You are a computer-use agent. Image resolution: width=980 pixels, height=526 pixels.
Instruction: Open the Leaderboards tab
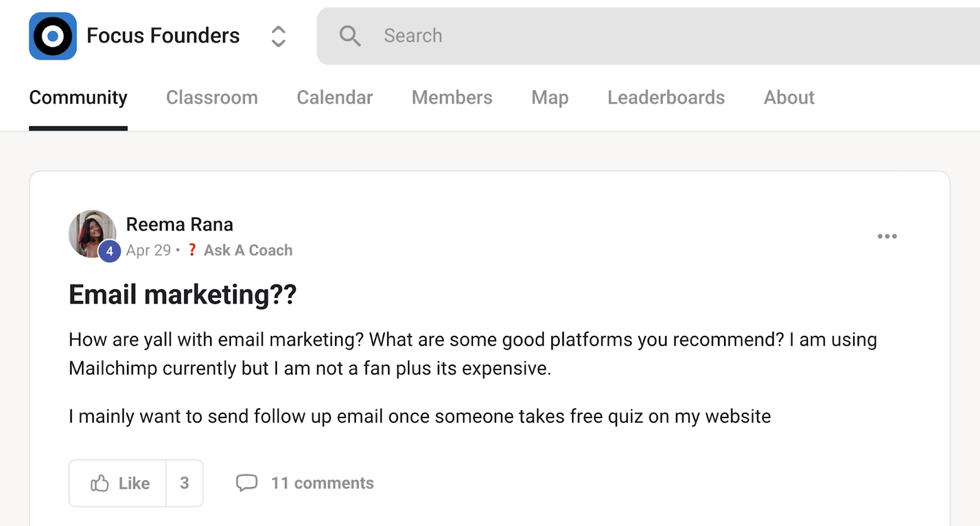[x=666, y=97]
